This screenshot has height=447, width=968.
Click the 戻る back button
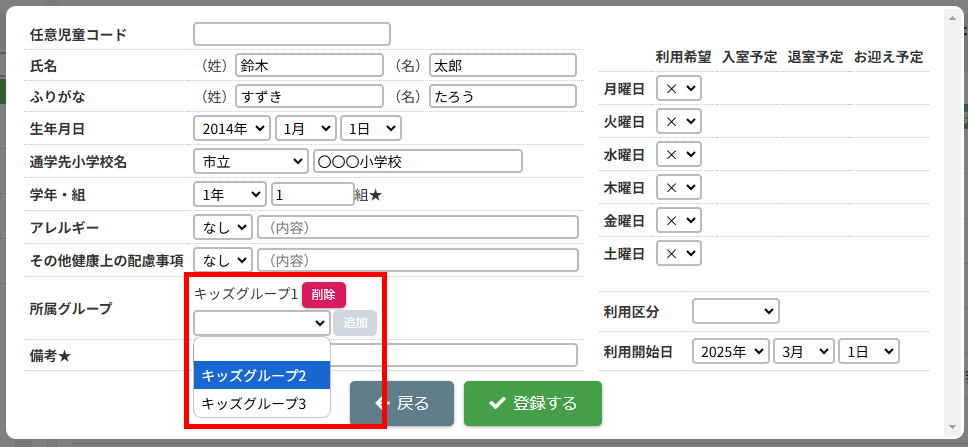[401, 403]
